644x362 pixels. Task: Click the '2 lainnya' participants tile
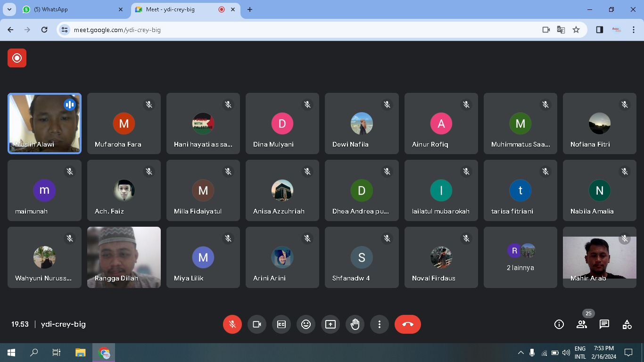(x=520, y=257)
